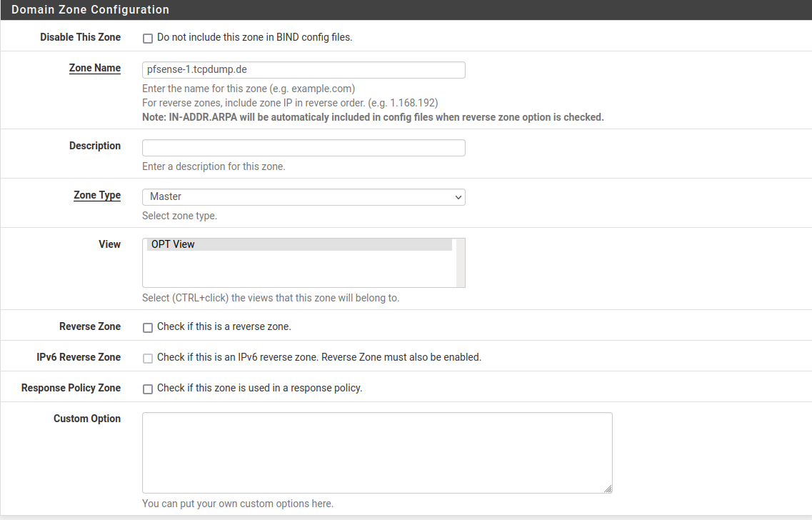Viewport: 812px width, 520px height.
Task: Click the Zone Name input showing pfsense-1.tcpdump.de
Action: click(x=304, y=69)
